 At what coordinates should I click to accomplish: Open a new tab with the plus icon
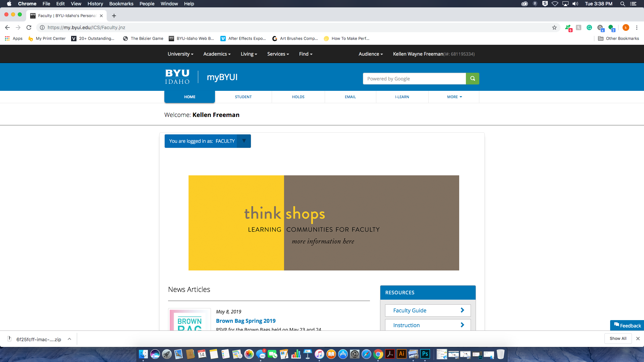(114, 16)
